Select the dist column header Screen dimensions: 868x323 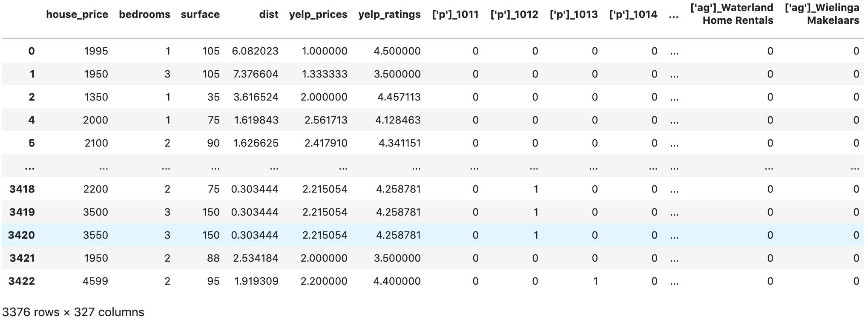269,14
